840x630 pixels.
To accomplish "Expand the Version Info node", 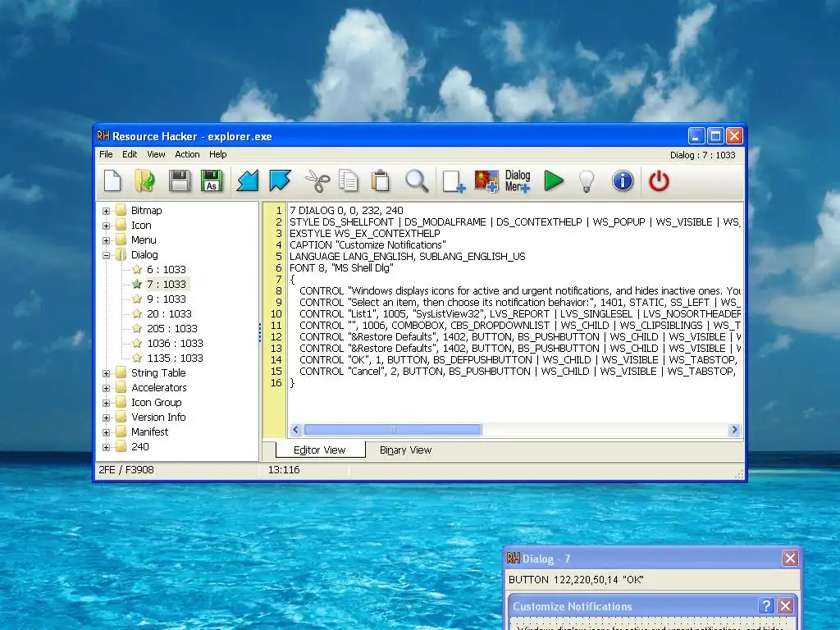I will [106, 418].
